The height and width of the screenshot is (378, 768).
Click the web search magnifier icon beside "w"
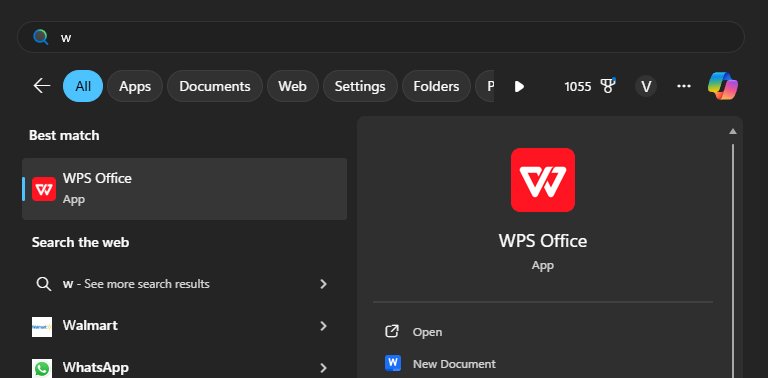tap(44, 284)
